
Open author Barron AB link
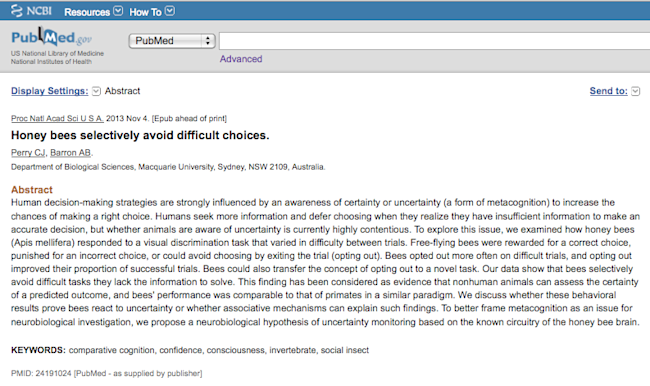click(70, 153)
